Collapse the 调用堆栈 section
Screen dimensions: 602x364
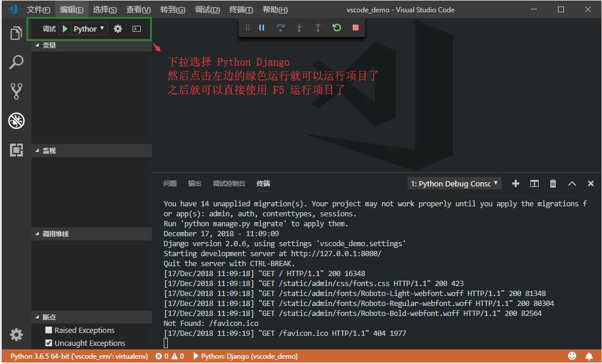(x=92, y=234)
